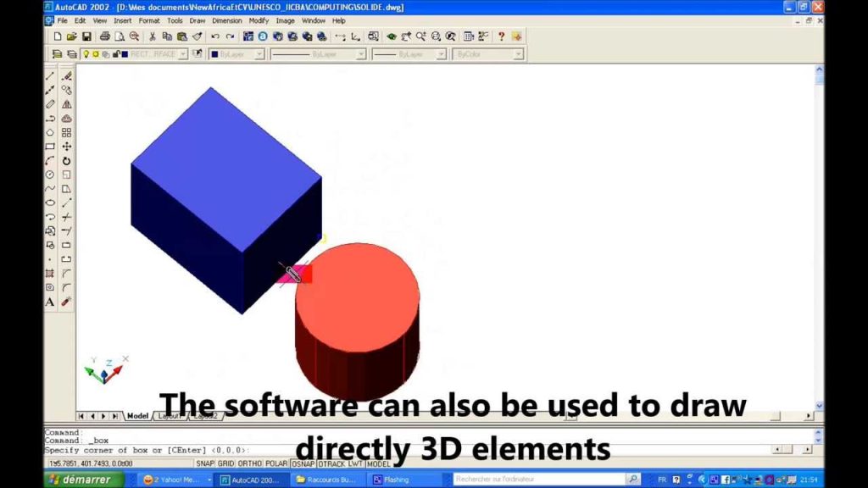This screenshot has height=488, width=868.
Task: Click the Save icon in toolbar
Action: (86, 36)
